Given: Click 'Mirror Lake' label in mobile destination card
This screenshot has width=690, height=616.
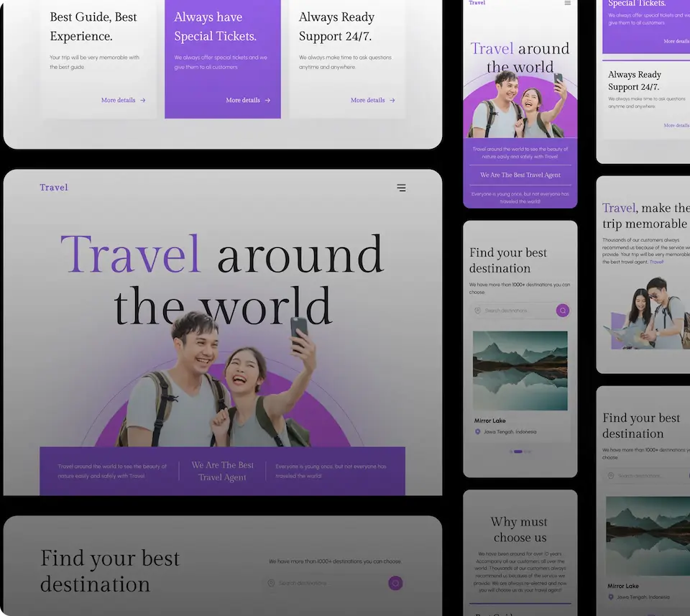Looking at the screenshot, I should click(x=489, y=420).
